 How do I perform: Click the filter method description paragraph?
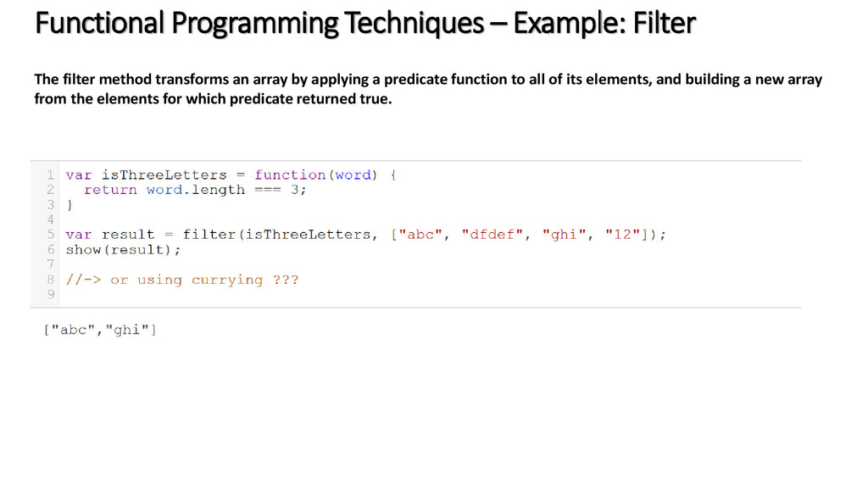(428, 89)
